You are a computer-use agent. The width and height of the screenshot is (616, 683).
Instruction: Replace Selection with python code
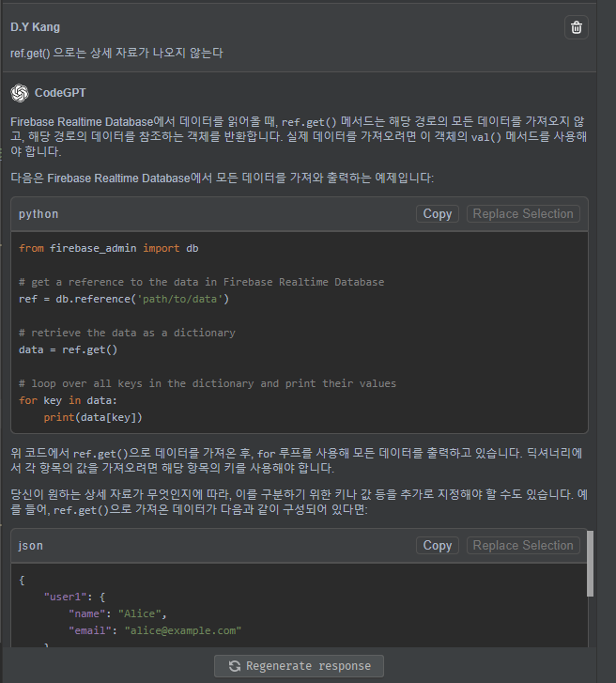(x=523, y=214)
